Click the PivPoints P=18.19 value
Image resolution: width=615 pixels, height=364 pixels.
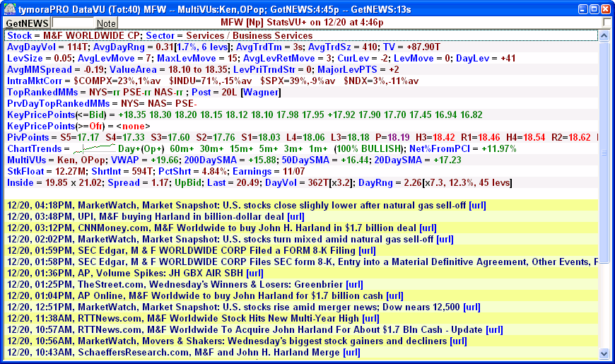(x=392, y=138)
